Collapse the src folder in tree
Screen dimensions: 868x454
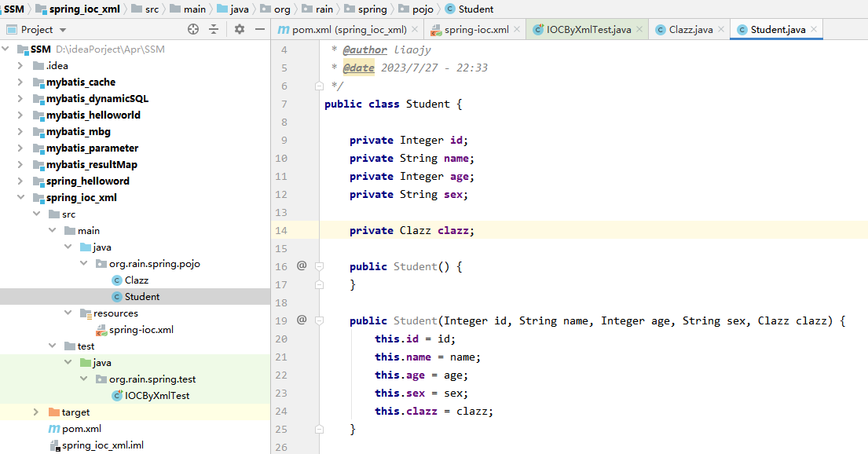pos(37,214)
